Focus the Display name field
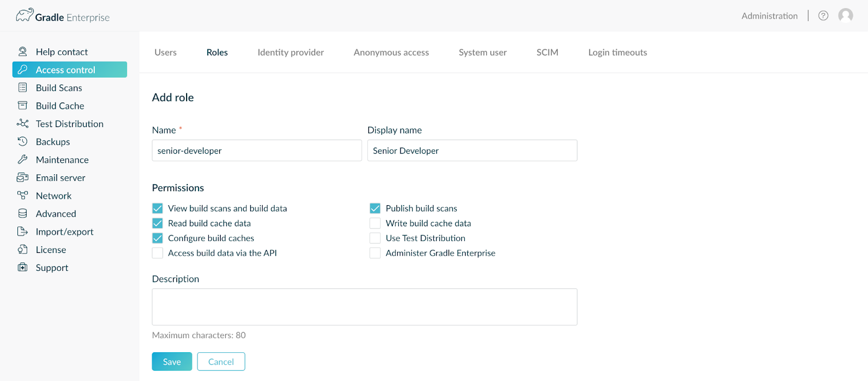The width and height of the screenshot is (868, 381). (472, 150)
